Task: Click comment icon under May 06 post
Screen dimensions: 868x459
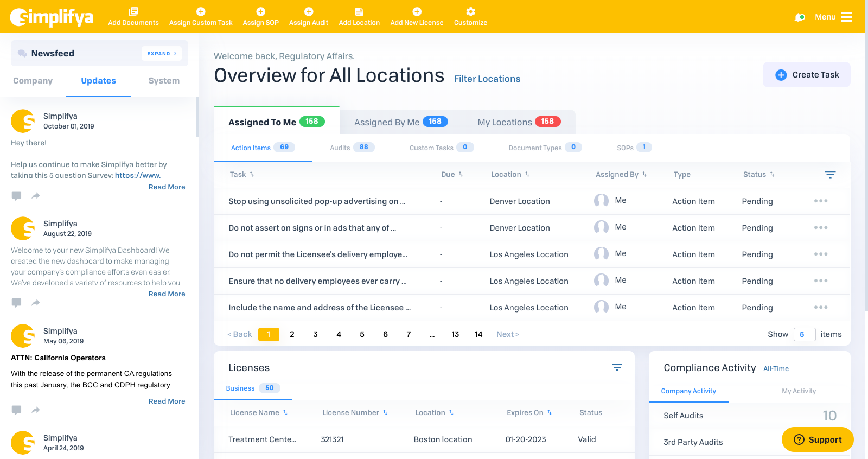Action: (x=17, y=410)
